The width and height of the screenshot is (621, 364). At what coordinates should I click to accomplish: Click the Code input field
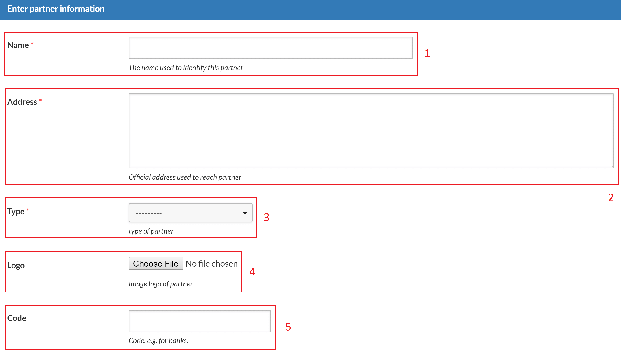point(199,321)
